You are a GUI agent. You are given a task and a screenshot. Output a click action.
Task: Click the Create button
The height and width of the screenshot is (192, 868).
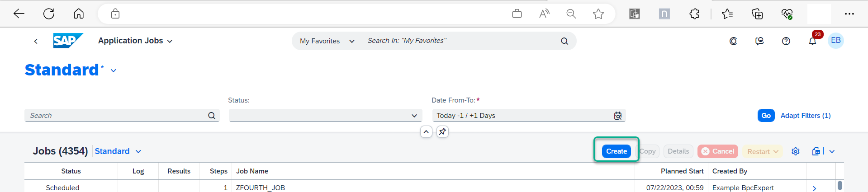pos(617,151)
